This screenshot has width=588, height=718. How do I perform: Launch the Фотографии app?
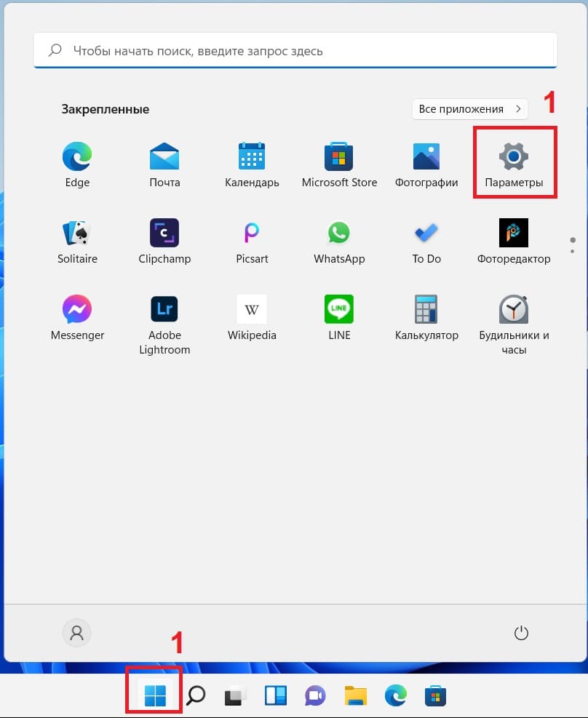click(426, 165)
